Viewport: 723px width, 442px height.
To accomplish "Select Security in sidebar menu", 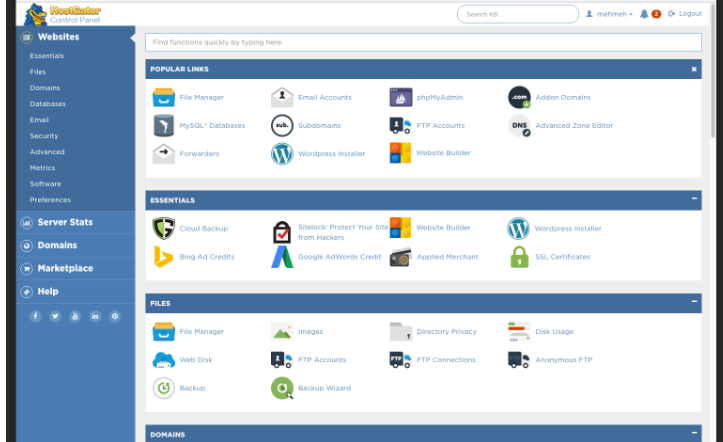I will [44, 136].
